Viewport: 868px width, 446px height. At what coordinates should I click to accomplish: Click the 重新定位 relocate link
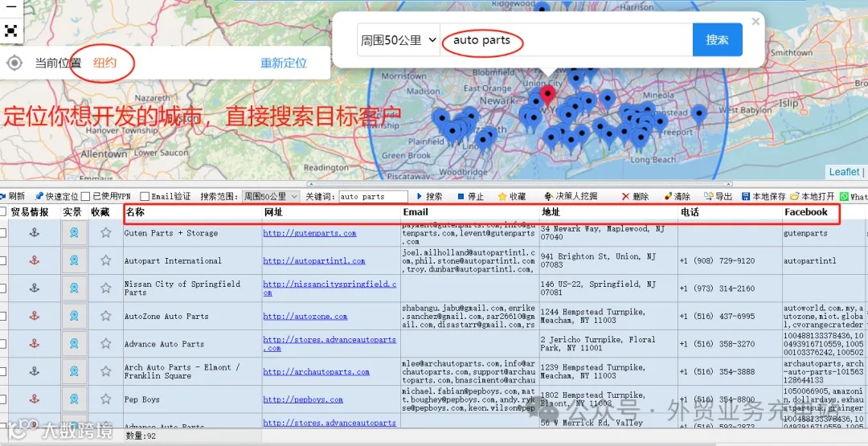pos(284,63)
